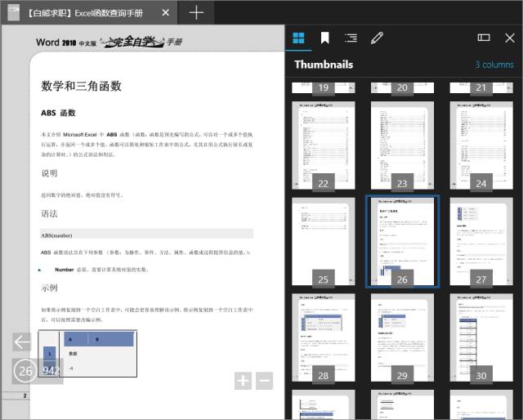Open a new tab with the plus button
Image resolution: width=523 pixels, height=420 pixels.
coord(196,13)
